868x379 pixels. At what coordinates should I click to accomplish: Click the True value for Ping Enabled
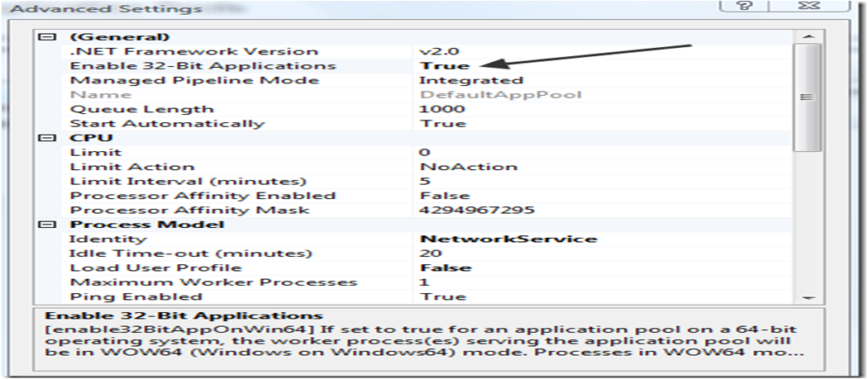443,296
